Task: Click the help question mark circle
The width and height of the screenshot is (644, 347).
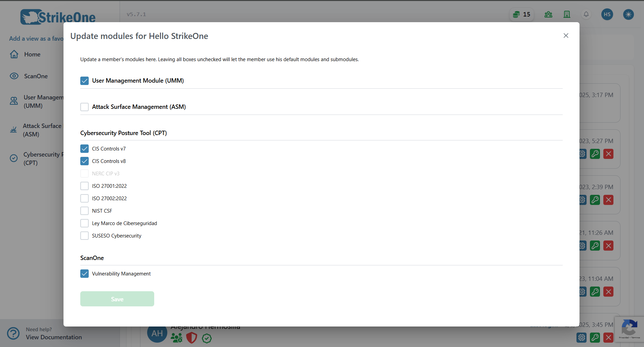Action: pyautogui.click(x=13, y=333)
